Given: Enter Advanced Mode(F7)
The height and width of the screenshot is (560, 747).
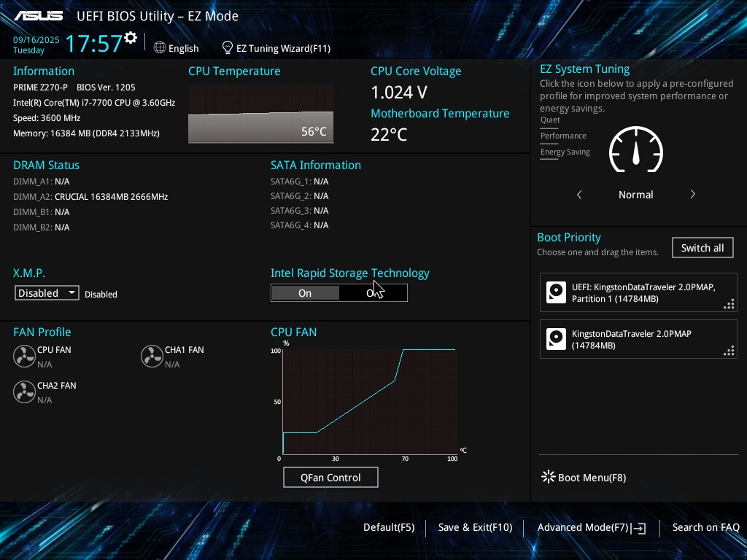Looking at the screenshot, I should pos(583,527).
